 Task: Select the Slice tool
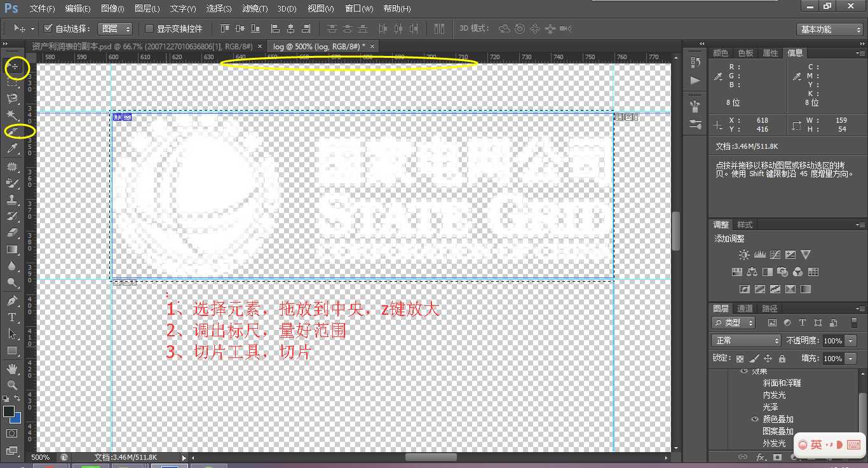pos(13,132)
